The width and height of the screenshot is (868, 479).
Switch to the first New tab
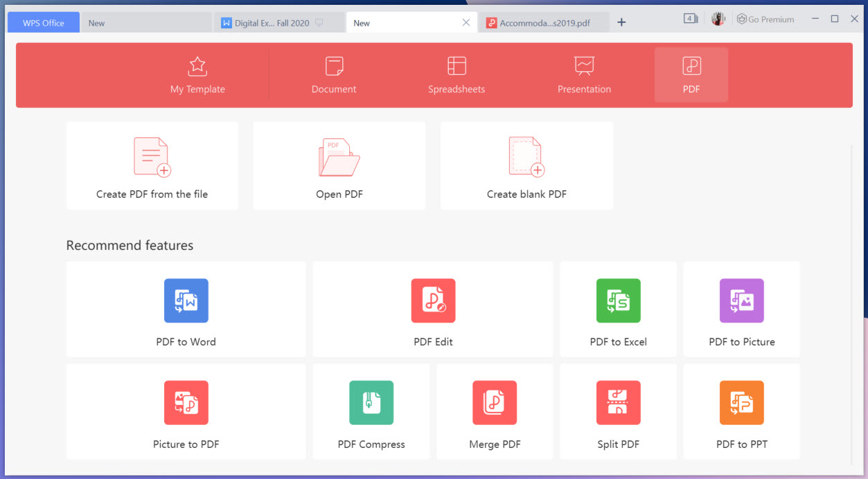(147, 22)
